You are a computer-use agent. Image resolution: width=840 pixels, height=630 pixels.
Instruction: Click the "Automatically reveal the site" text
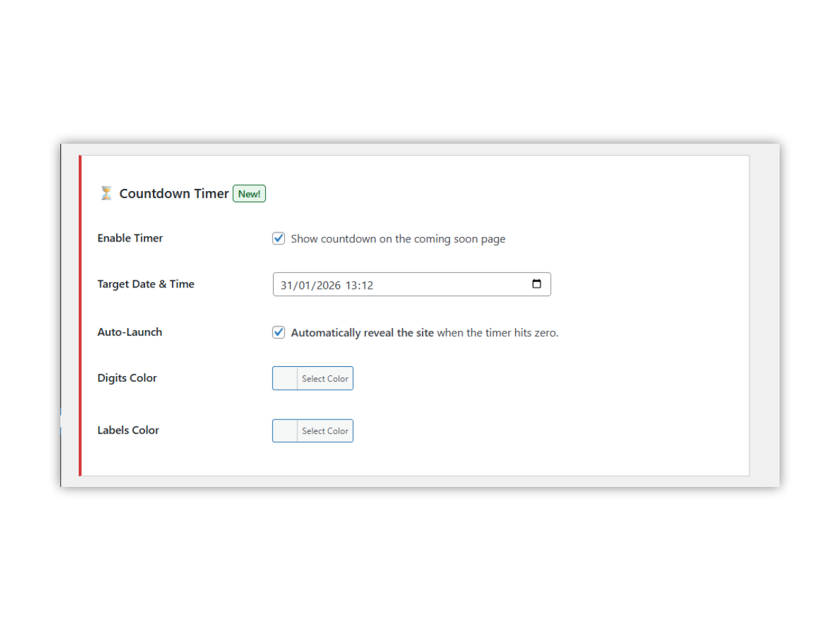tap(362, 333)
